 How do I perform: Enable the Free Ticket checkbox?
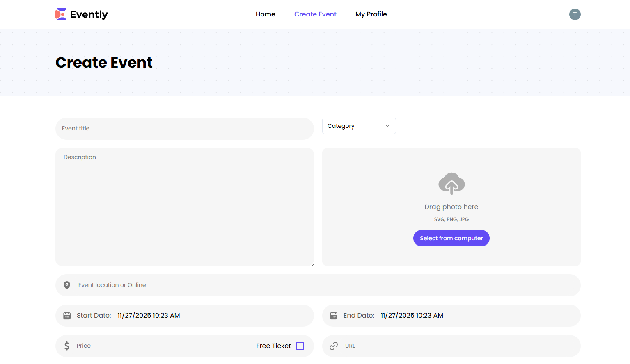300,346
